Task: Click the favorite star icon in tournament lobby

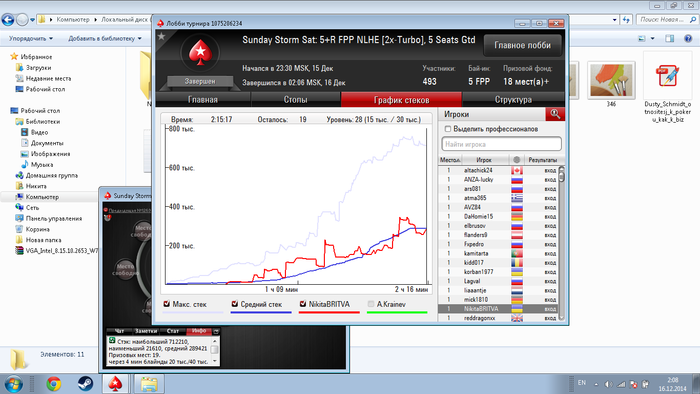Action: point(162,37)
